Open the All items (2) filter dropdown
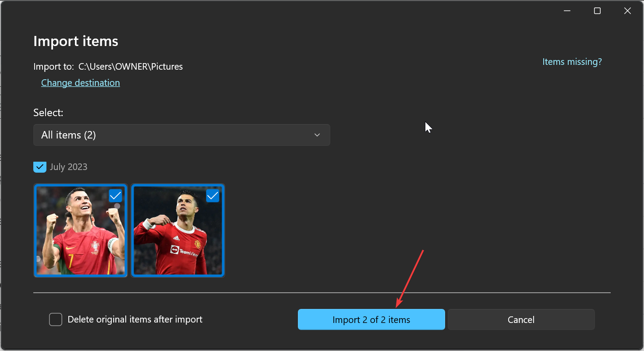644x351 pixels. (181, 135)
